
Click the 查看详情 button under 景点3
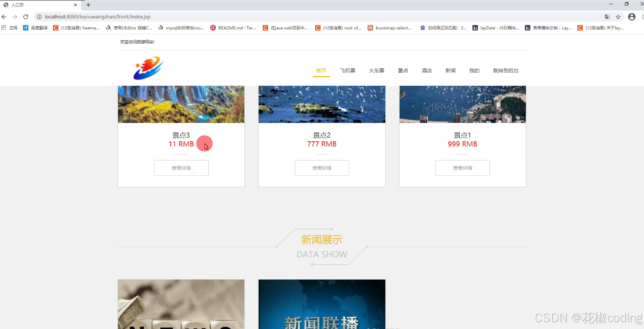click(x=181, y=168)
